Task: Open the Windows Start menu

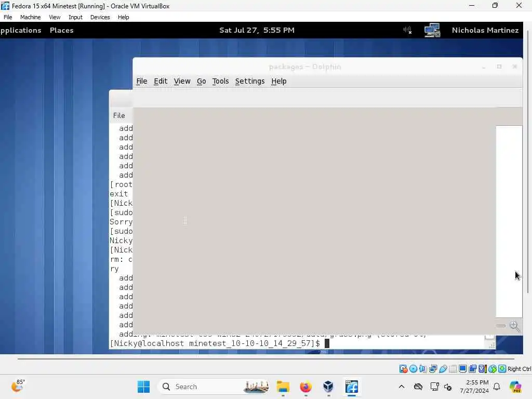Action: pyautogui.click(x=143, y=387)
